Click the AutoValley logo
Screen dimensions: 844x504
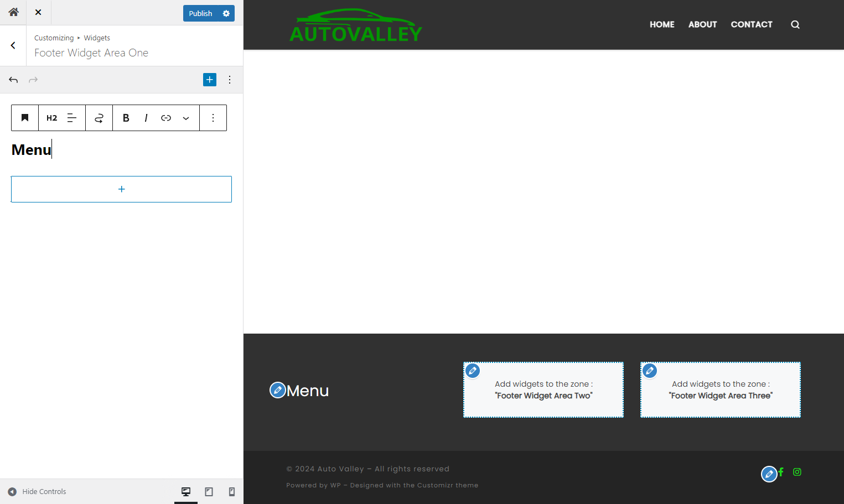point(355,25)
